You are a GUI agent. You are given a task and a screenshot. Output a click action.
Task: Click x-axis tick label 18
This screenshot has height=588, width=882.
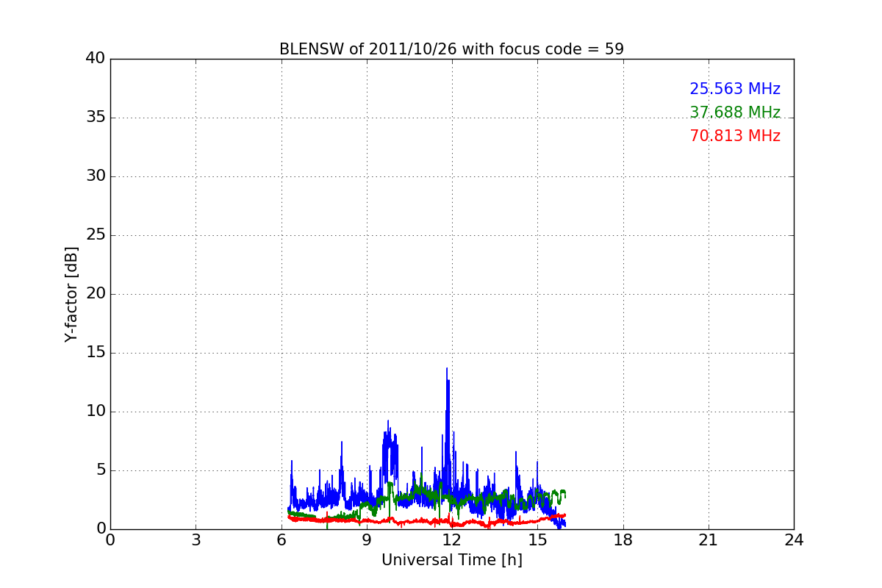coord(623,540)
